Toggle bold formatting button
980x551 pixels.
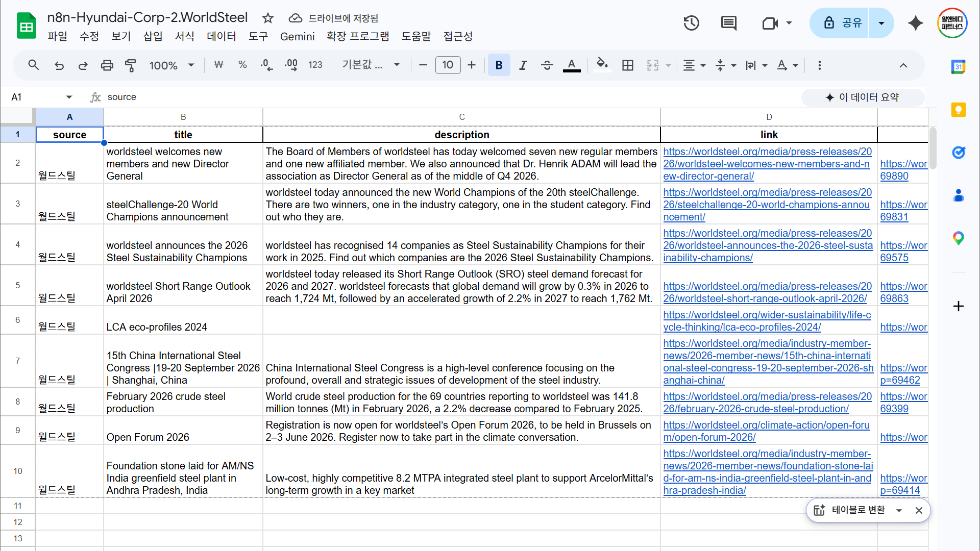tap(499, 65)
